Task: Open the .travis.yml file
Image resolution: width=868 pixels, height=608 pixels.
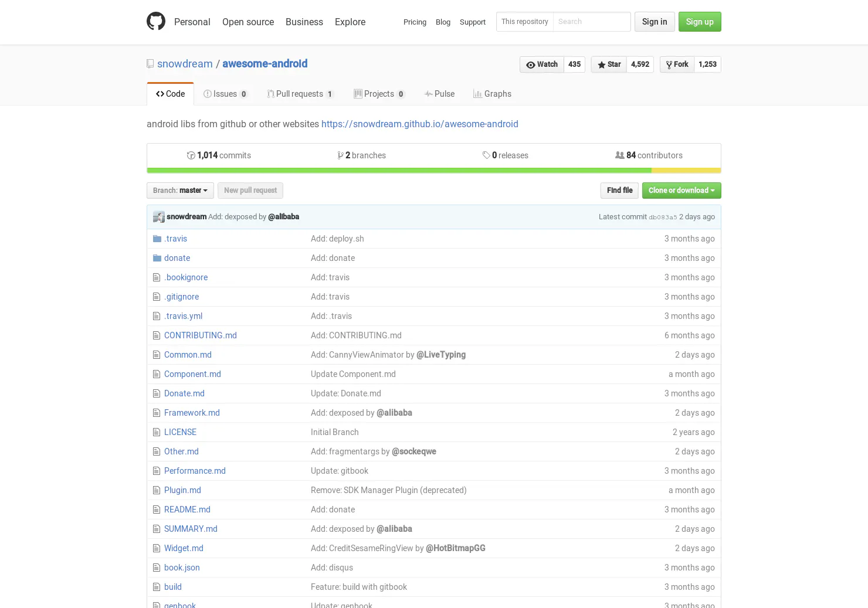Action: pos(183,316)
